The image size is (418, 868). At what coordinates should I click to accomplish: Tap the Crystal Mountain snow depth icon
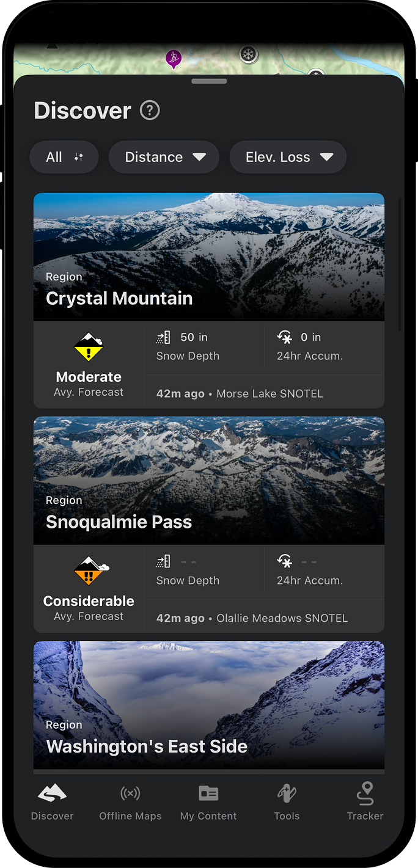click(x=164, y=337)
